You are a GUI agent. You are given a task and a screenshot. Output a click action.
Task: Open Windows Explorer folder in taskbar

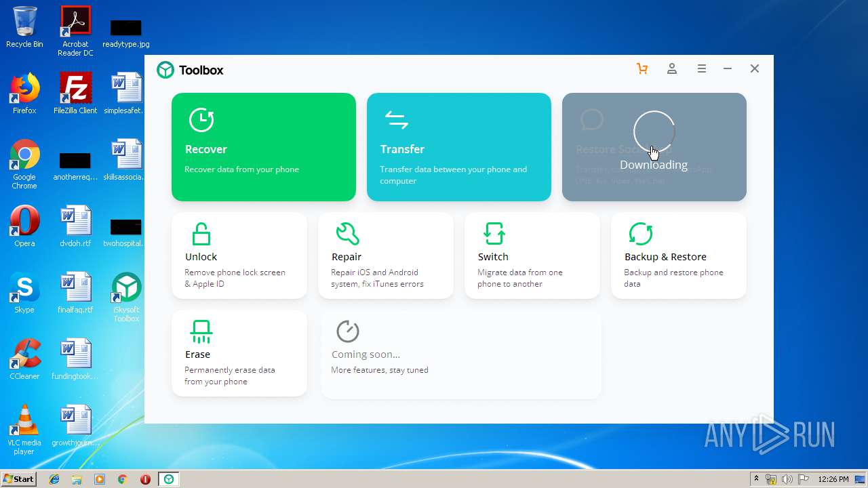[77, 479]
